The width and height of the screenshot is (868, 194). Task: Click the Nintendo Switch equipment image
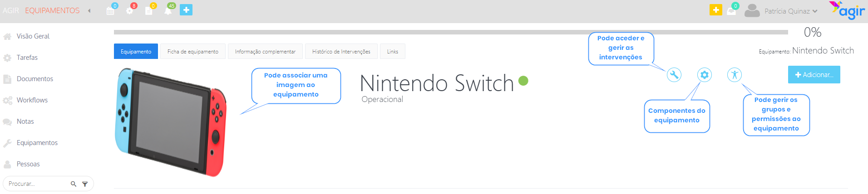point(171,122)
